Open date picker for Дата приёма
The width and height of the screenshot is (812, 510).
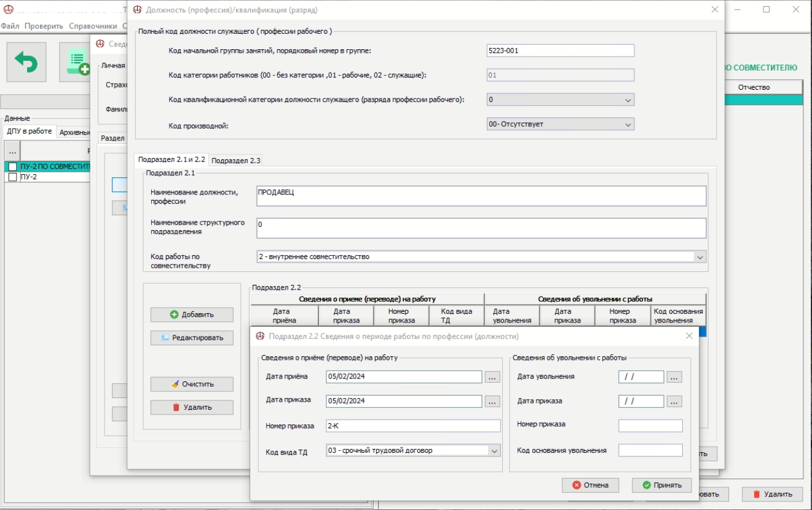tap(492, 377)
